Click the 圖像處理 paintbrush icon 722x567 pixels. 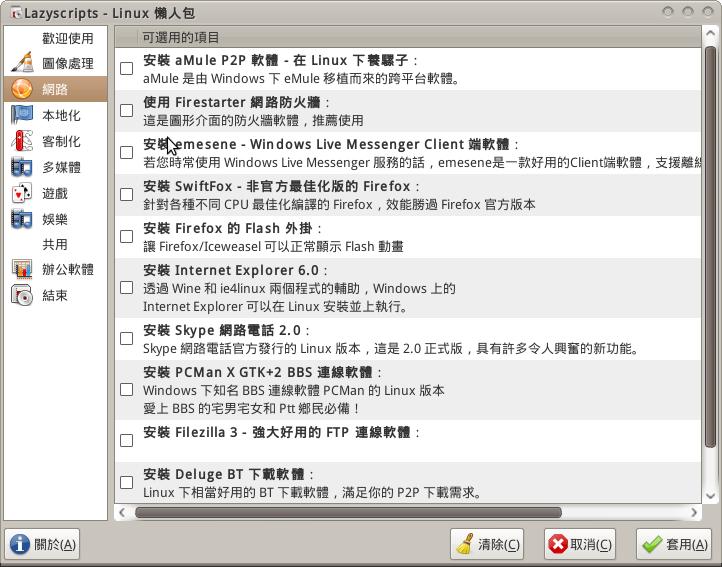[x=22, y=63]
